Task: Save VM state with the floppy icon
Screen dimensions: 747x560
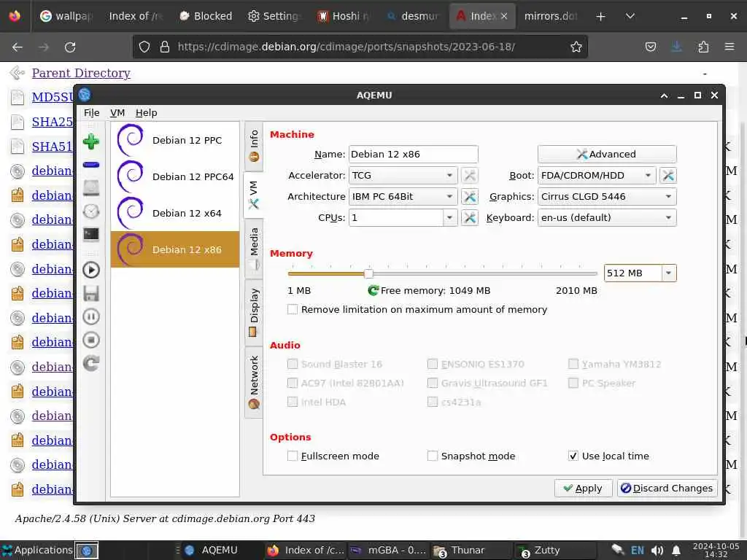Action: click(x=91, y=293)
